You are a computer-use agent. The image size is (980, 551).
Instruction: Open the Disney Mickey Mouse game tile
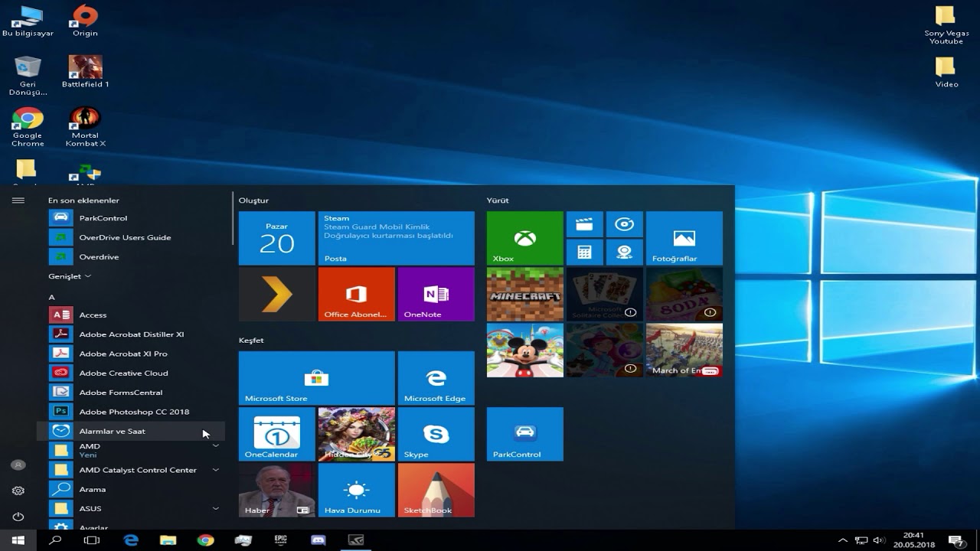click(524, 350)
